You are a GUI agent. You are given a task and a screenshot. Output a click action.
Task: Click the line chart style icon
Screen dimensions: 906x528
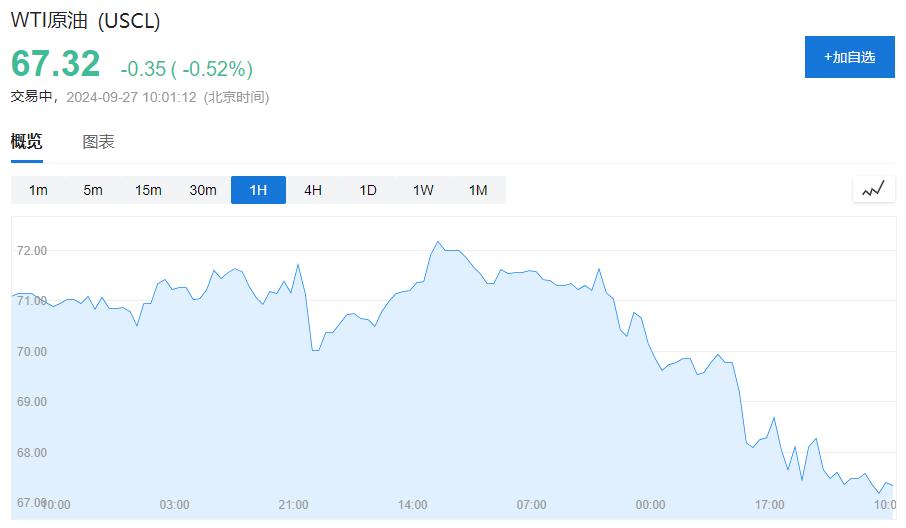873,189
